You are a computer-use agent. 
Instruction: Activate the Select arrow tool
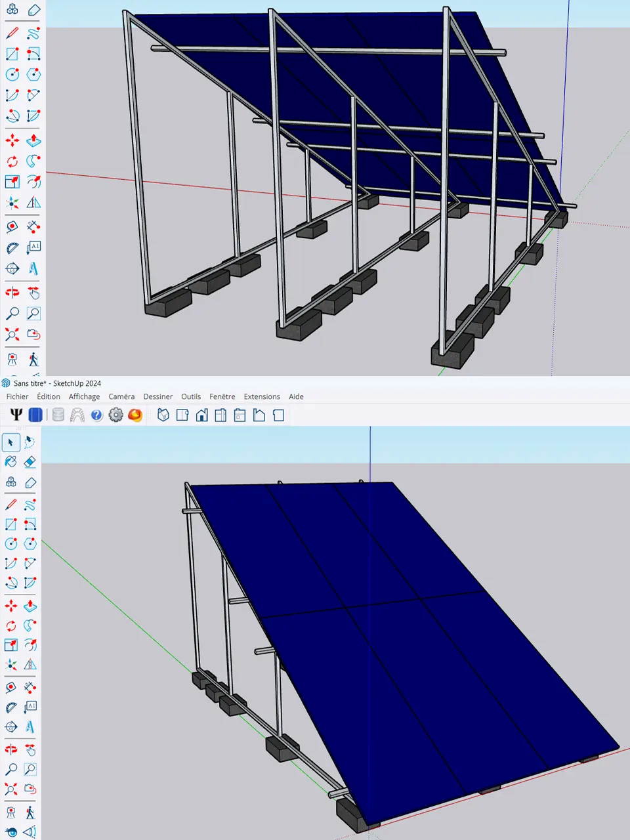[10, 442]
